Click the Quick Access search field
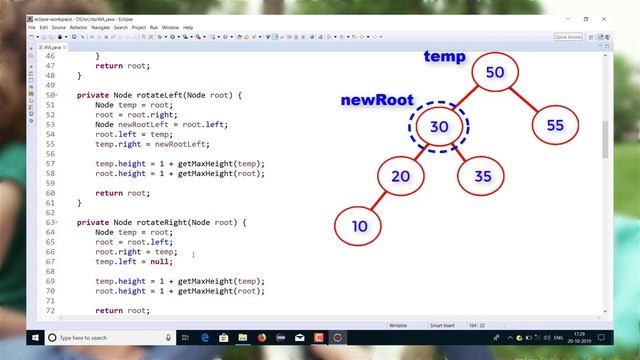This screenshot has height=360, width=640. point(568,37)
